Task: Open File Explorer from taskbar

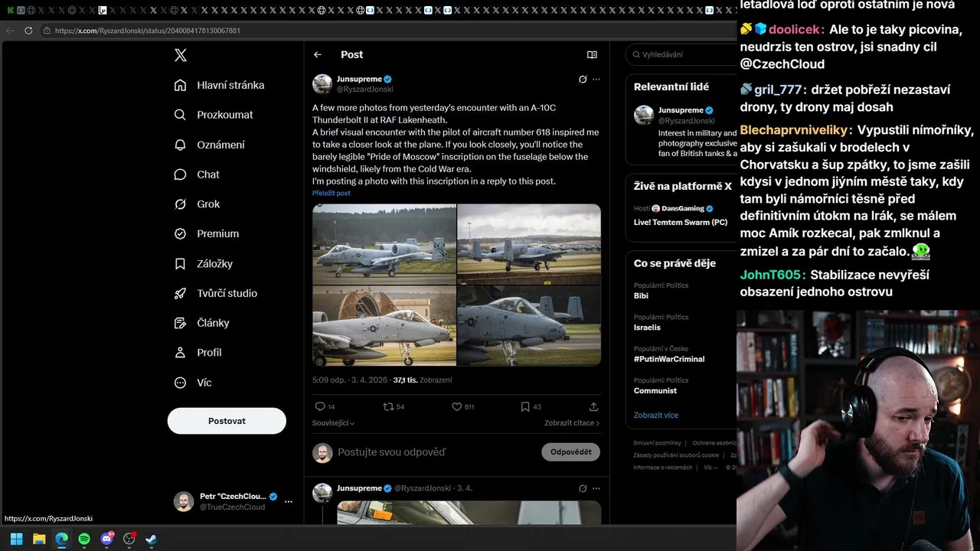Action: pyautogui.click(x=39, y=539)
